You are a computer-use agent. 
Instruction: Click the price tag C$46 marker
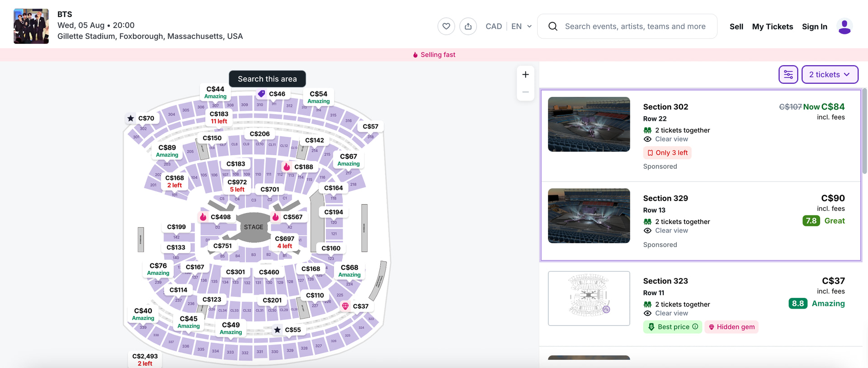point(272,94)
